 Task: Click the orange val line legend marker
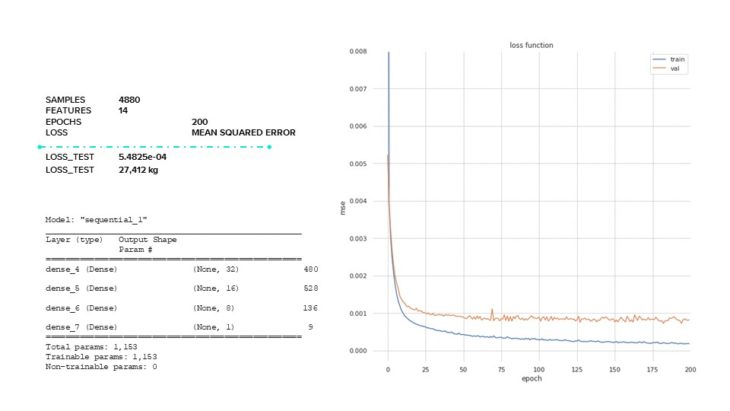coord(656,69)
